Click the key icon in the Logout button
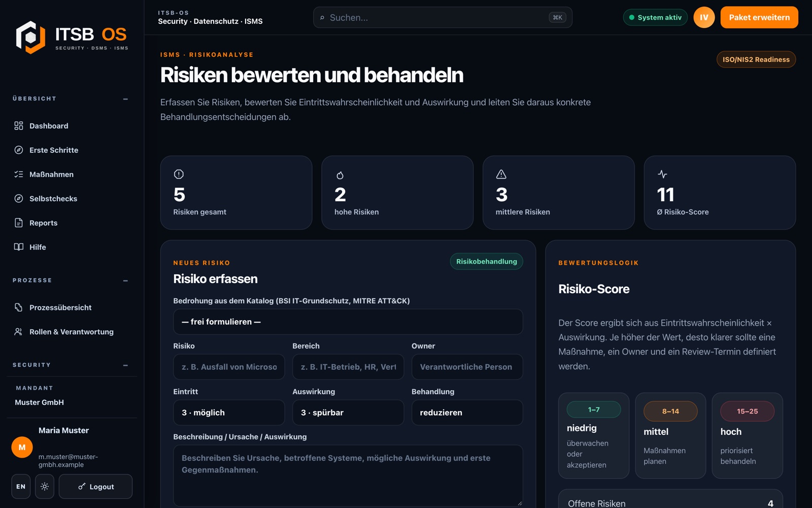 [x=82, y=487]
